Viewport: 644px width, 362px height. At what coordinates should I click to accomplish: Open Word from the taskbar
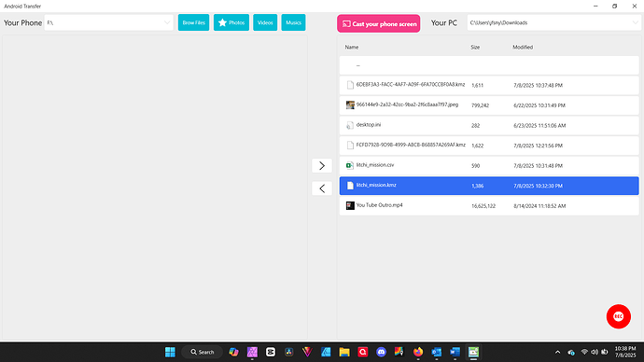pos(455,352)
